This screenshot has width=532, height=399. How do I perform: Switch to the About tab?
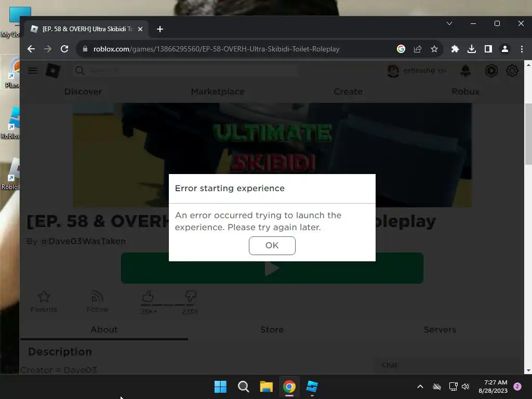tap(104, 330)
